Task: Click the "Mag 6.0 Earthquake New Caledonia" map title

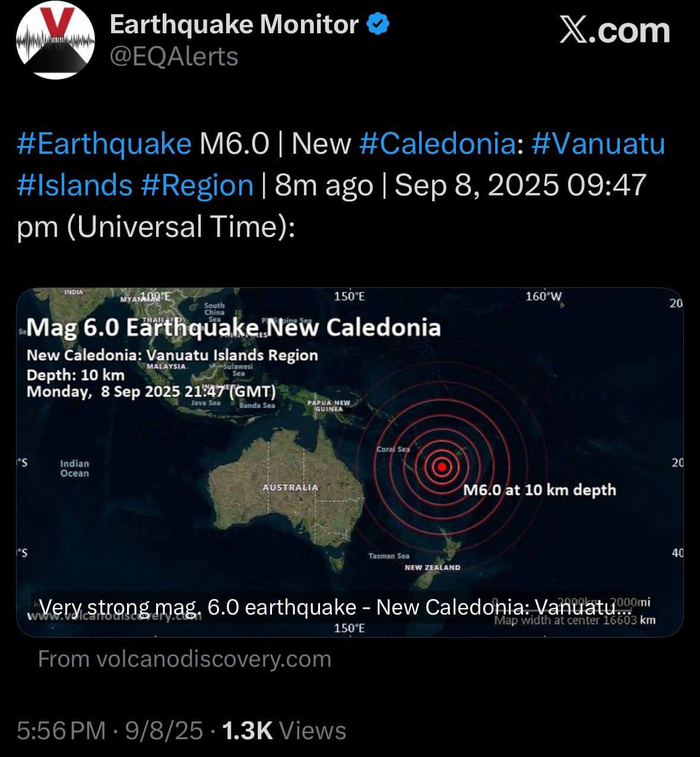Action: [x=233, y=328]
